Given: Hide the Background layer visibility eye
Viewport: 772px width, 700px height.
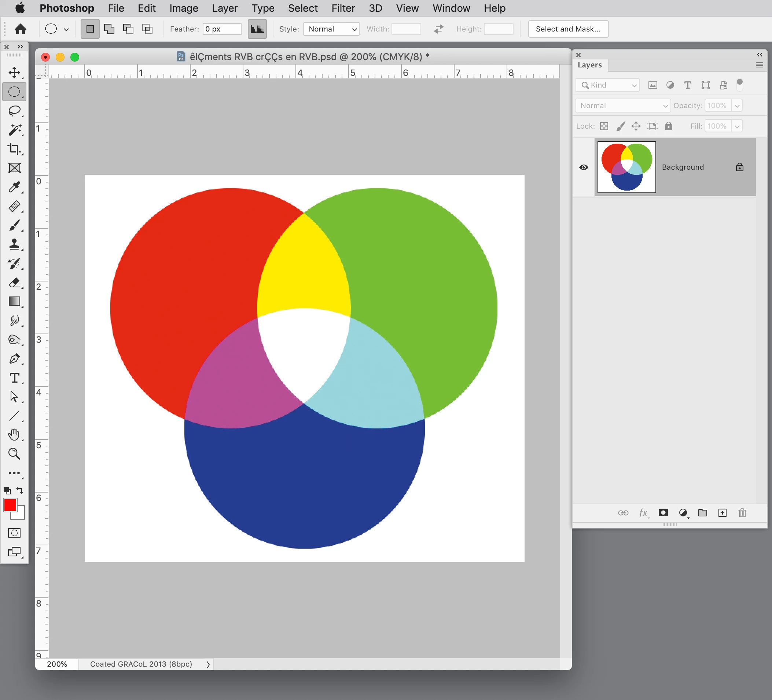Looking at the screenshot, I should 584,167.
